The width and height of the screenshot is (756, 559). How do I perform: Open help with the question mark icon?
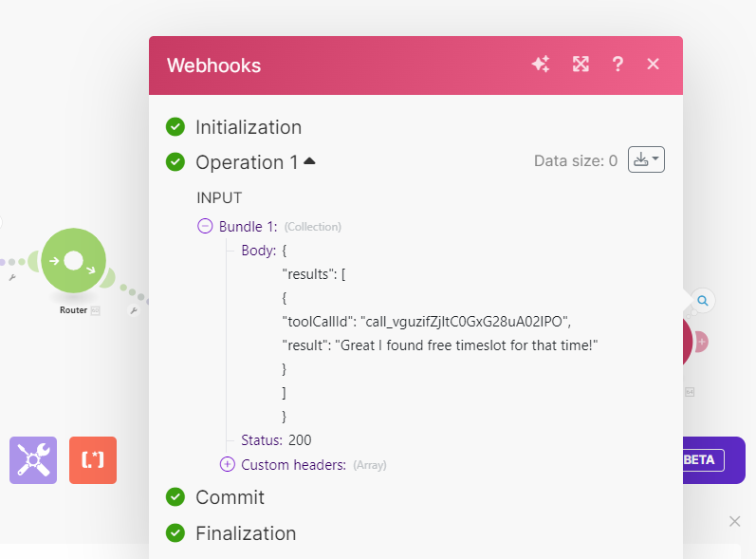618,65
